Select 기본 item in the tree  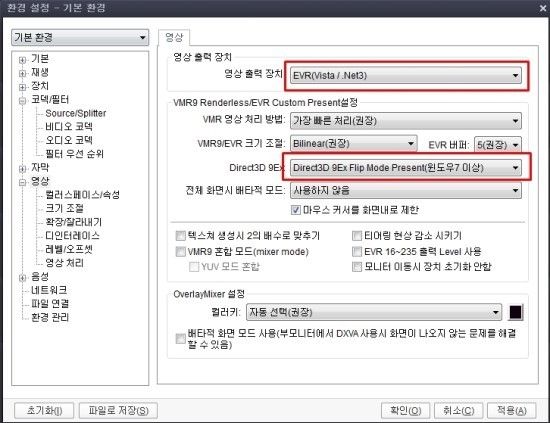[40, 59]
